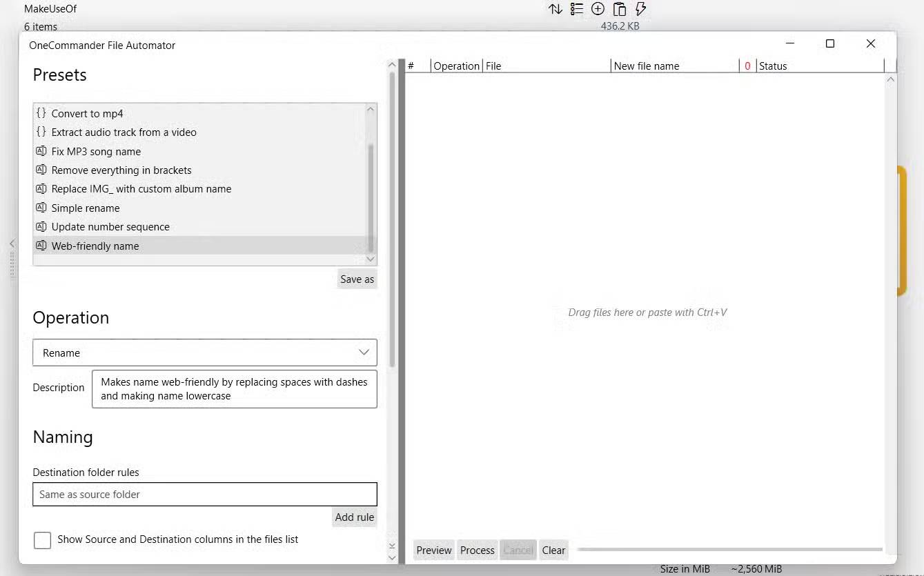This screenshot has width=924, height=576.
Task: Open the lightning bolt automator icon
Action: click(x=640, y=9)
